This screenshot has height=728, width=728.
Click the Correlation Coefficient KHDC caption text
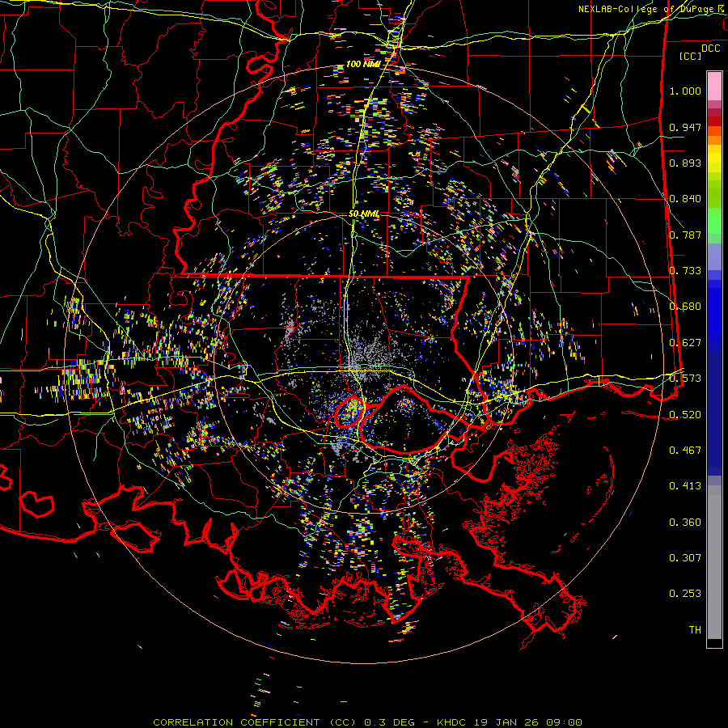tap(367, 722)
